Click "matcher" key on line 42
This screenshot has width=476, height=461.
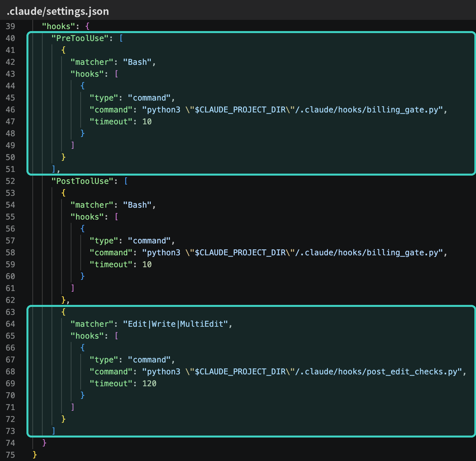pos(92,62)
